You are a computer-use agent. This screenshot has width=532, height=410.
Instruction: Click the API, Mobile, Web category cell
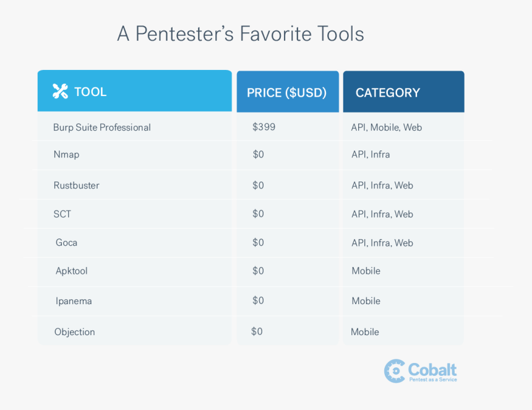point(387,128)
